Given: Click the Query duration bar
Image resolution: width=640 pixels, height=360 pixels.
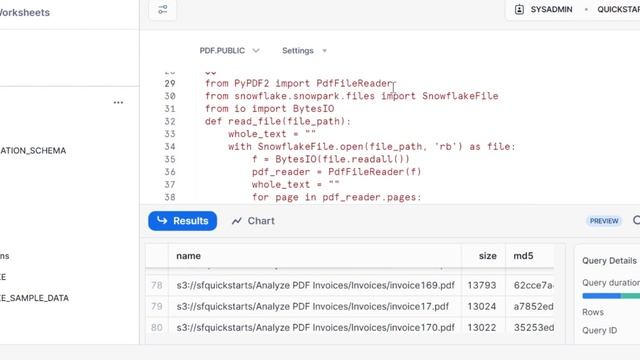Looking at the screenshot, I should (611, 296).
